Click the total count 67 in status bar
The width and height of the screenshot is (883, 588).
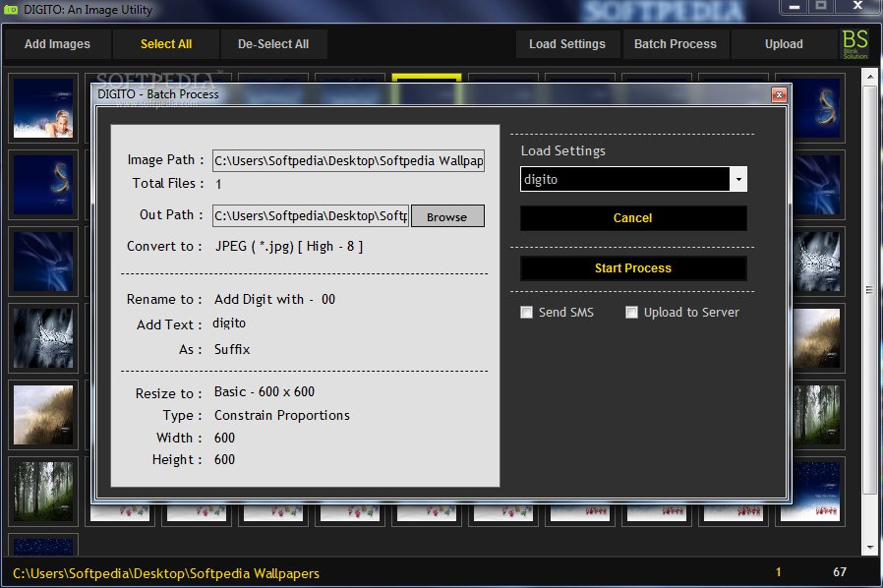(x=840, y=572)
